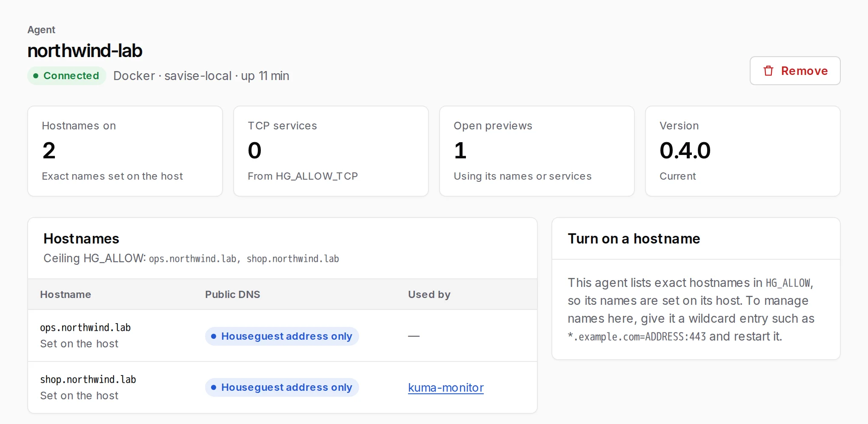The height and width of the screenshot is (424, 868).
Task: Click the Remove agent button
Action: point(795,71)
